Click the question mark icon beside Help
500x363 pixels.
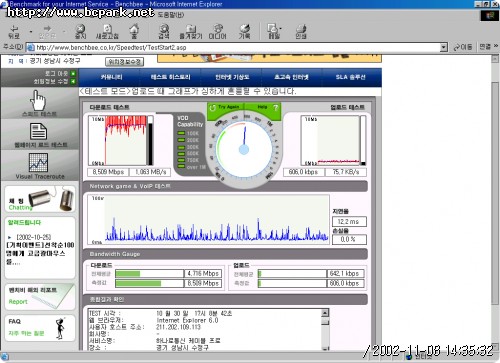coord(275,108)
